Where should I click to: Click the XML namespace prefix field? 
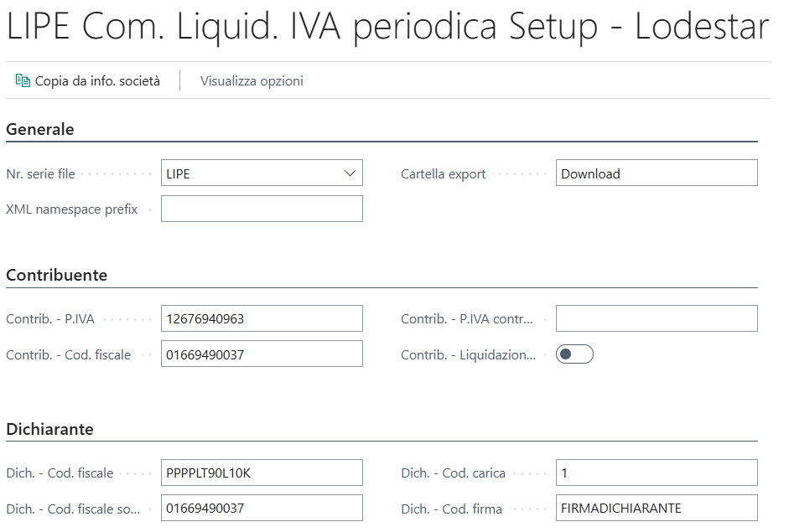pos(261,208)
